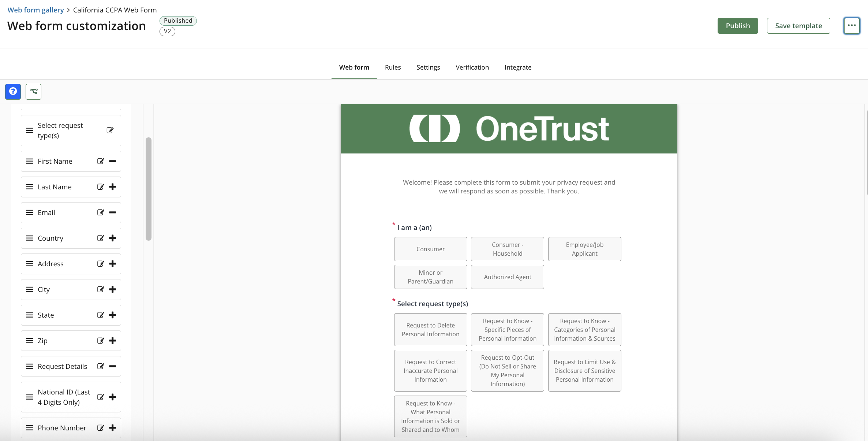
Task: Edit the Address field
Action: click(101, 264)
